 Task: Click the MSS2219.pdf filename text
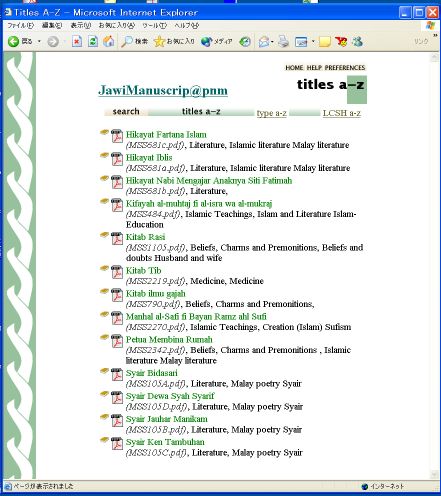155,281
